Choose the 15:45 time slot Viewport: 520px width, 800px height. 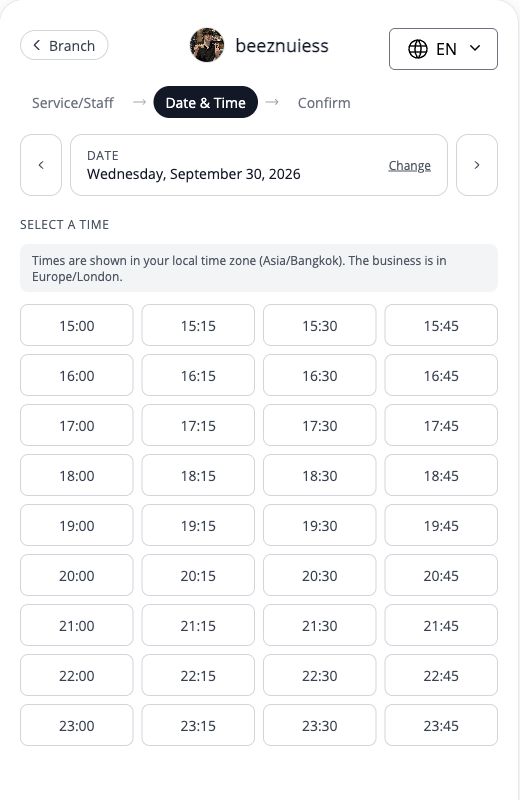point(441,326)
